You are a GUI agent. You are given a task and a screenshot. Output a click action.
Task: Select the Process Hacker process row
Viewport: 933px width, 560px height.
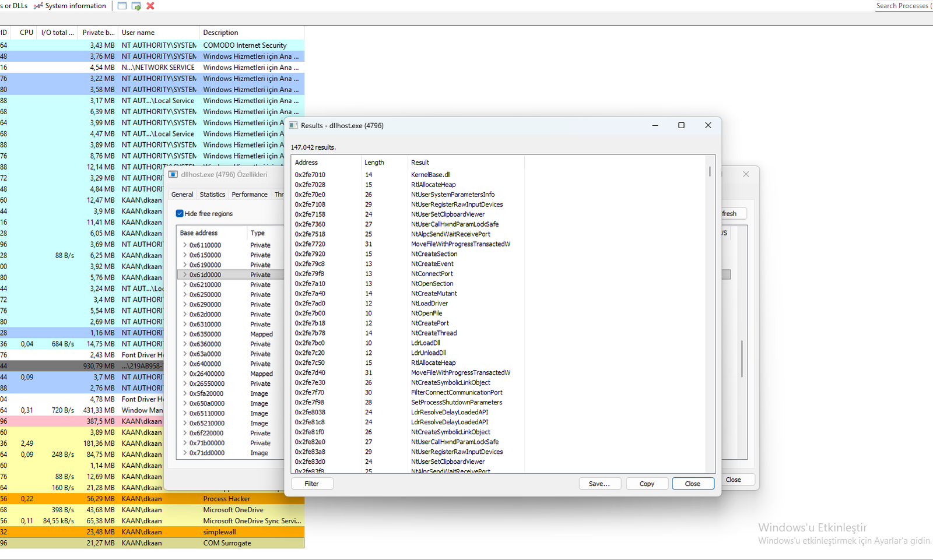click(152, 499)
